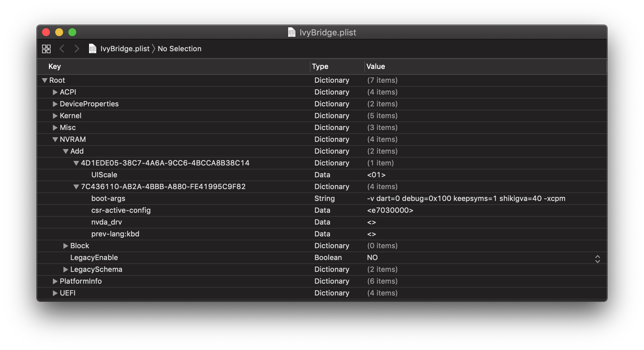Collapse the 4D1EDE05 GUID dictionary

[x=76, y=163]
